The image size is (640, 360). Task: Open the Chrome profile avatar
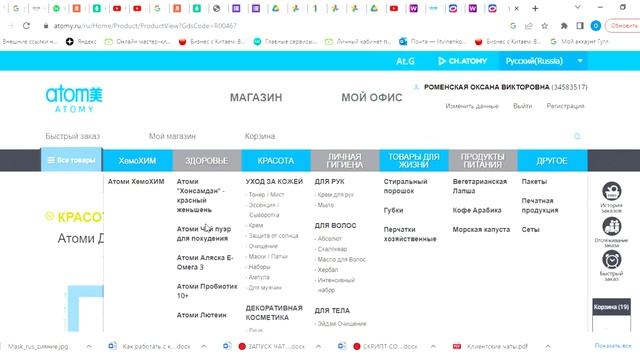pos(596,26)
